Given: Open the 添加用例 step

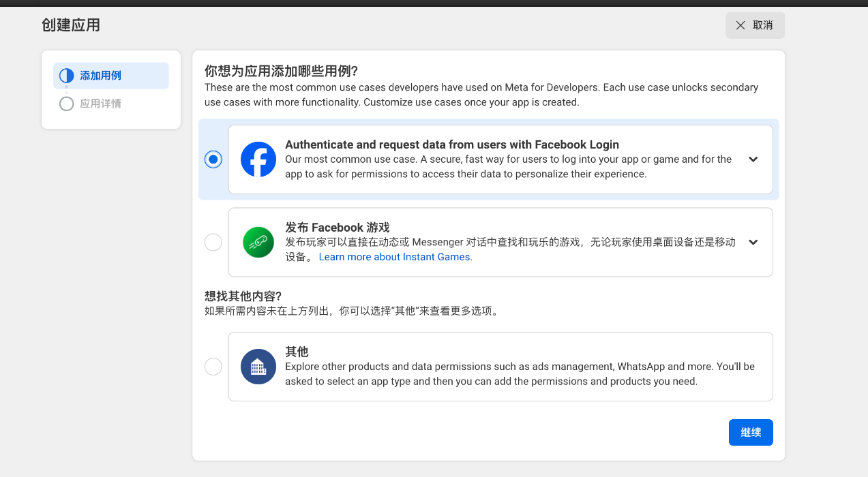Looking at the screenshot, I should [111, 76].
